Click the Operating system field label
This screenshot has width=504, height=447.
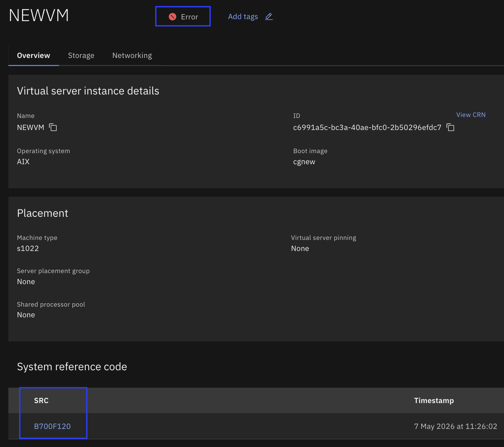(44, 151)
